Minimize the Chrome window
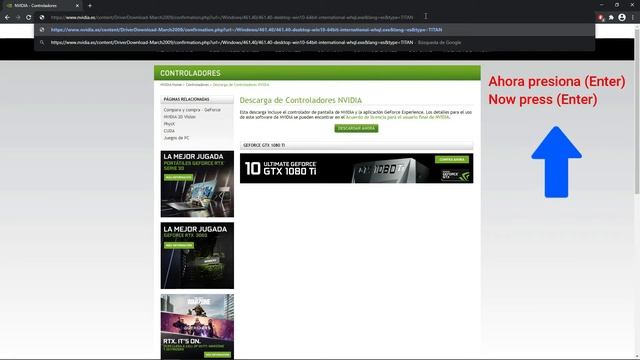 click(x=602, y=5)
